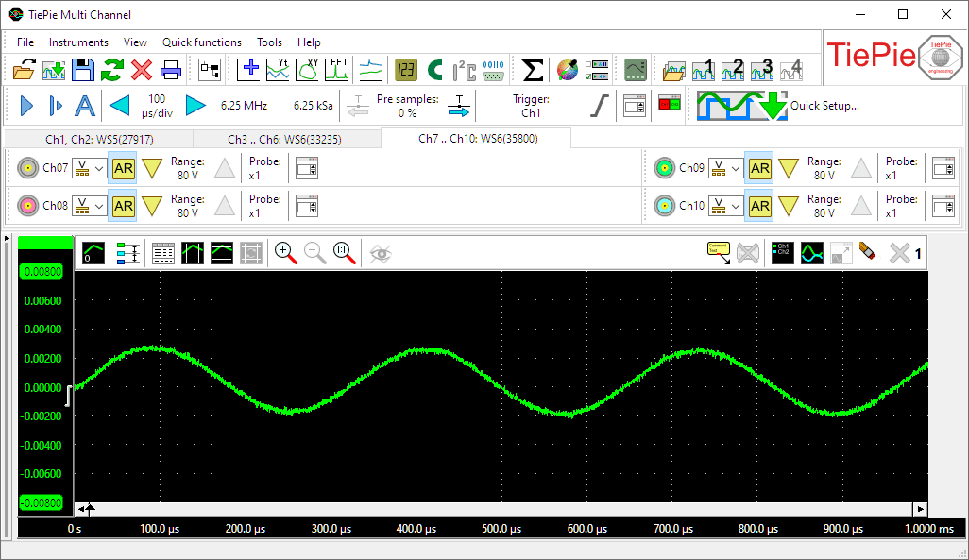Click the XY graph icon
The width and height of the screenshot is (969, 560).
tap(309, 69)
